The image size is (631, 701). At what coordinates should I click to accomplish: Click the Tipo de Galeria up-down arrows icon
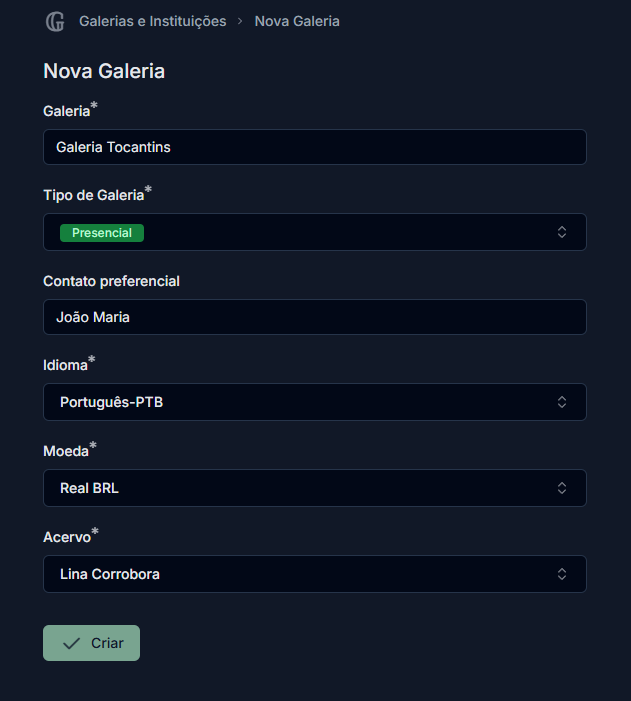tap(562, 232)
